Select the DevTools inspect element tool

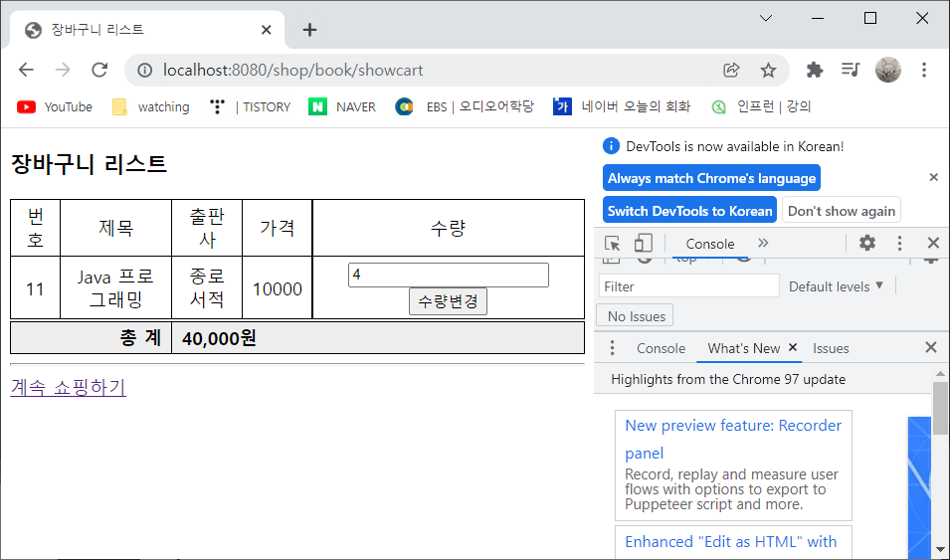[613, 244]
